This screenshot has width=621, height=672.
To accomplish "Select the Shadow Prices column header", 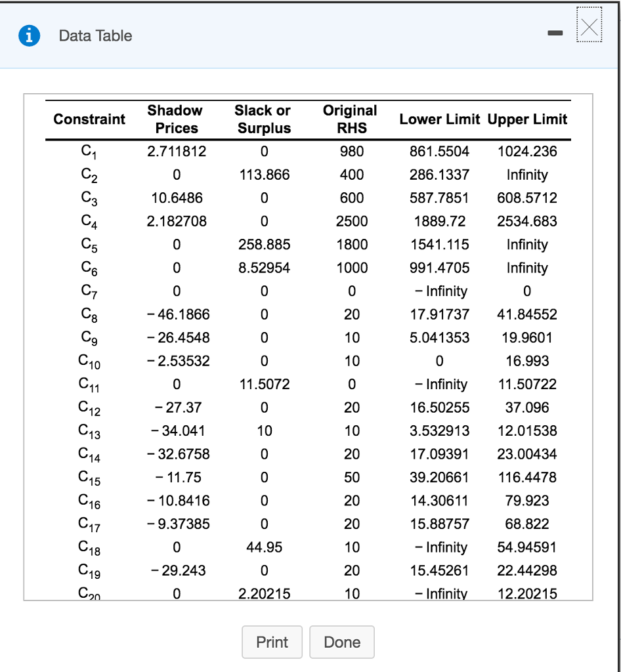I will point(175,119).
